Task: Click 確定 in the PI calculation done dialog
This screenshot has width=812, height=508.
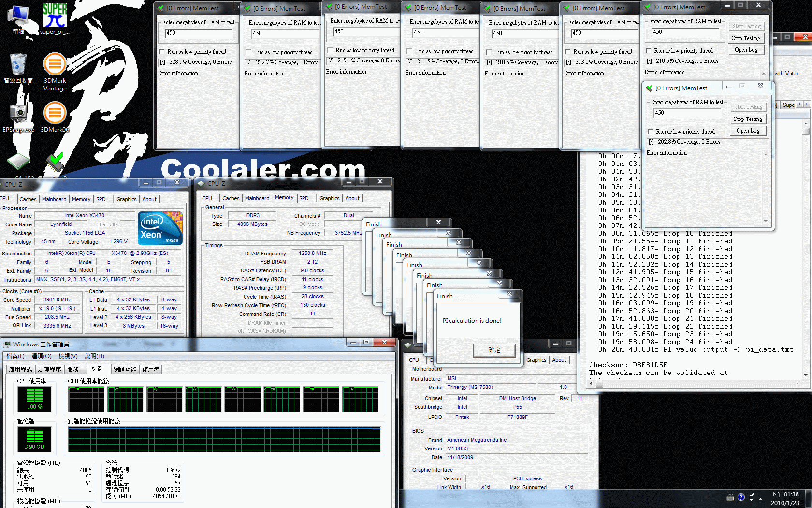Action: click(x=494, y=350)
